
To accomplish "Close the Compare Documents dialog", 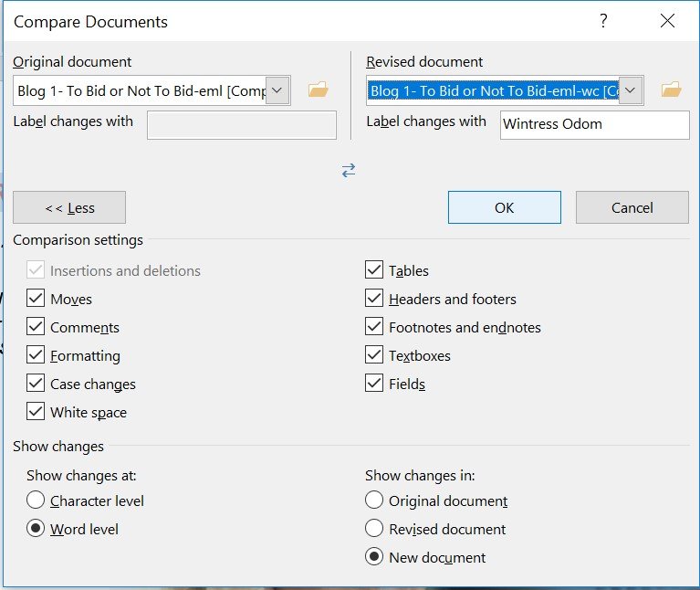I will pos(667,21).
